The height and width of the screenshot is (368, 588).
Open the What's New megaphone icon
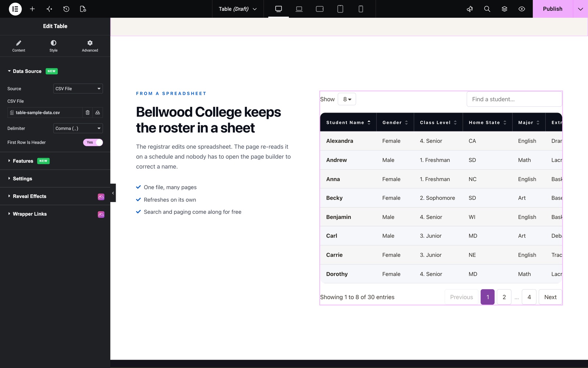(470, 9)
